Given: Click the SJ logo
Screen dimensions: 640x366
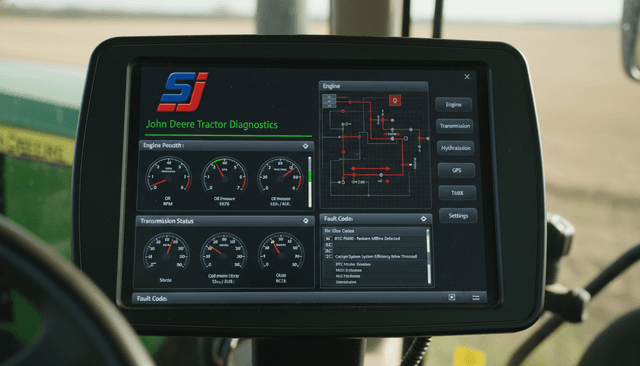Looking at the screenshot, I should tap(182, 92).
